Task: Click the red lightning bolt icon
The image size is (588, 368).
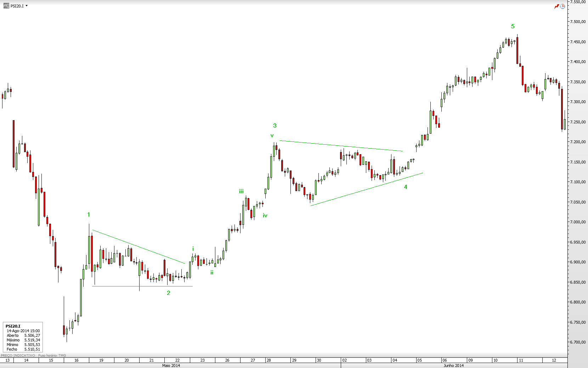Action: coord(556,6)
